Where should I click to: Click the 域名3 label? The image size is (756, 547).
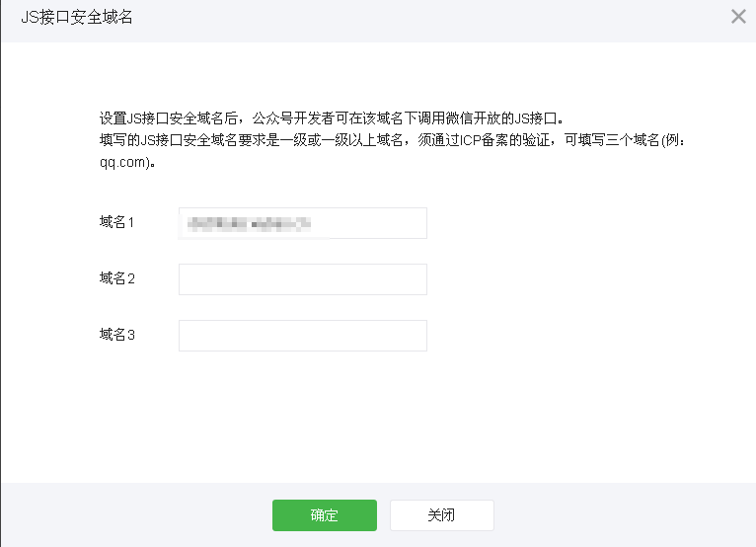point(116,336)
